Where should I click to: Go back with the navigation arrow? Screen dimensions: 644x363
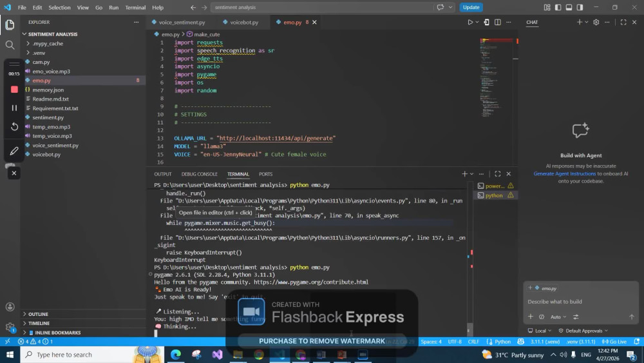193,7
